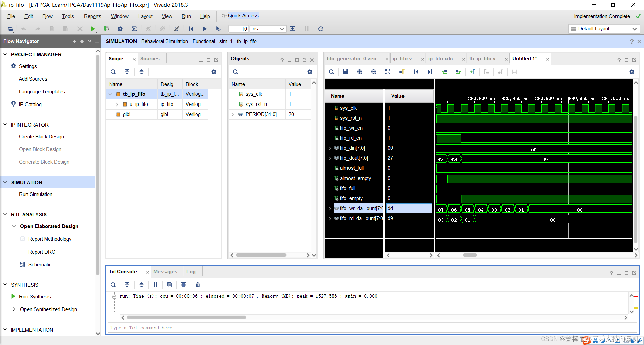Expand u_ip_fifo in Scope tree

[x=117, y=105]
